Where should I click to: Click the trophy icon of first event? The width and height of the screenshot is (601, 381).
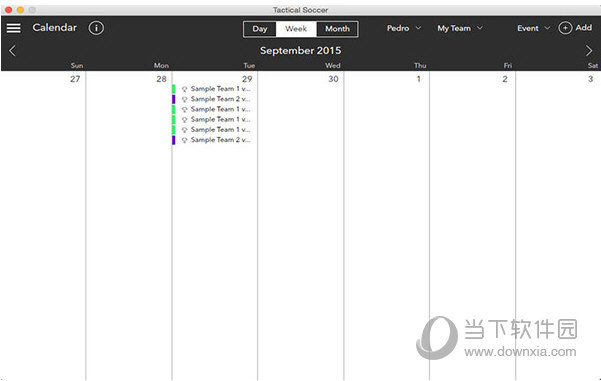tap(184, 89)
